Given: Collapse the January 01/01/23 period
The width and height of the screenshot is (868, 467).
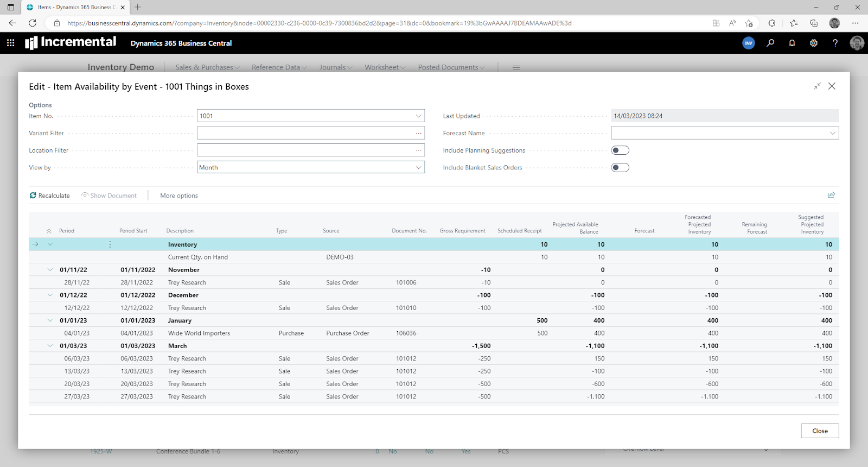Looking at the screenshot, I should tap(50, 320).
